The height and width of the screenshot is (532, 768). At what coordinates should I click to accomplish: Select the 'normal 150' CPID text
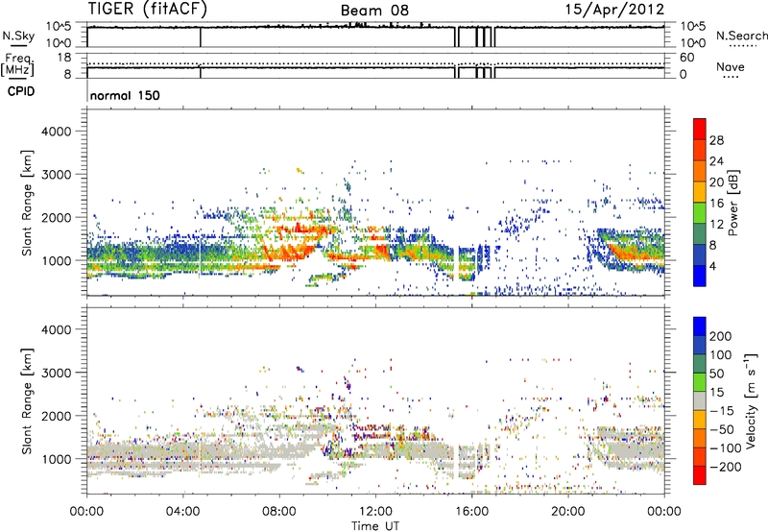(125, 95)
